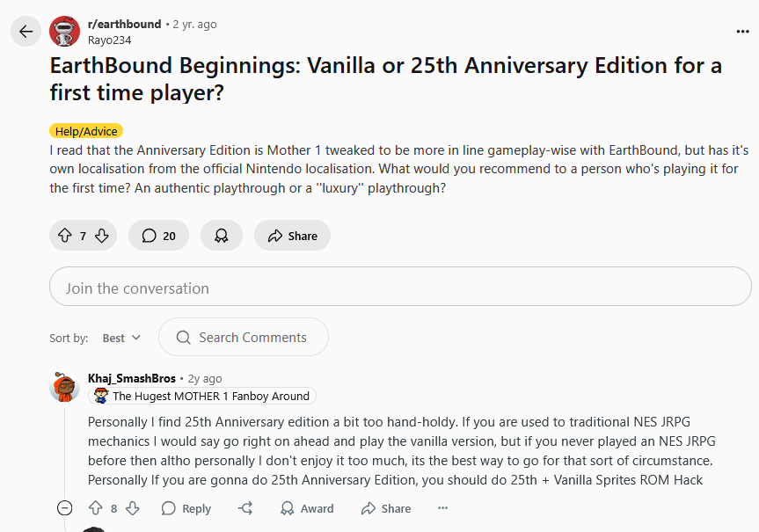Collapse Khaj_SmashBros comment thread
Viewport: 759px width, 532px height.
pyautogui.click(x=64, y=507)
